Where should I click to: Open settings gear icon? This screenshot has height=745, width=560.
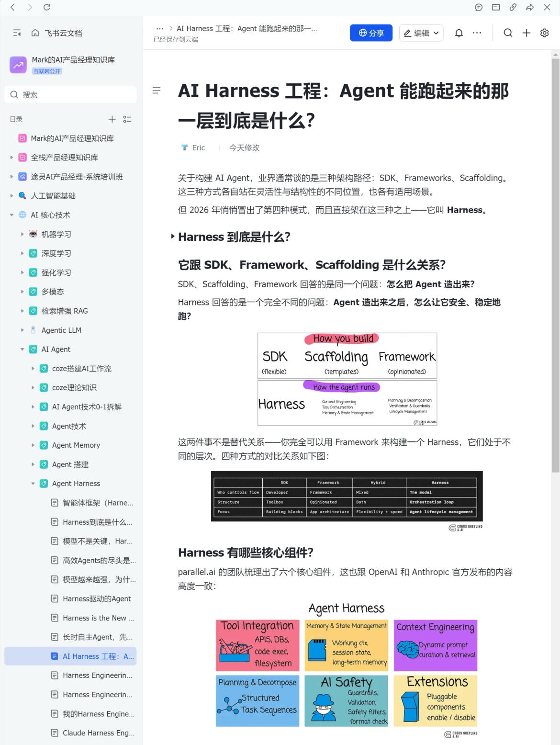coord(545,33)
